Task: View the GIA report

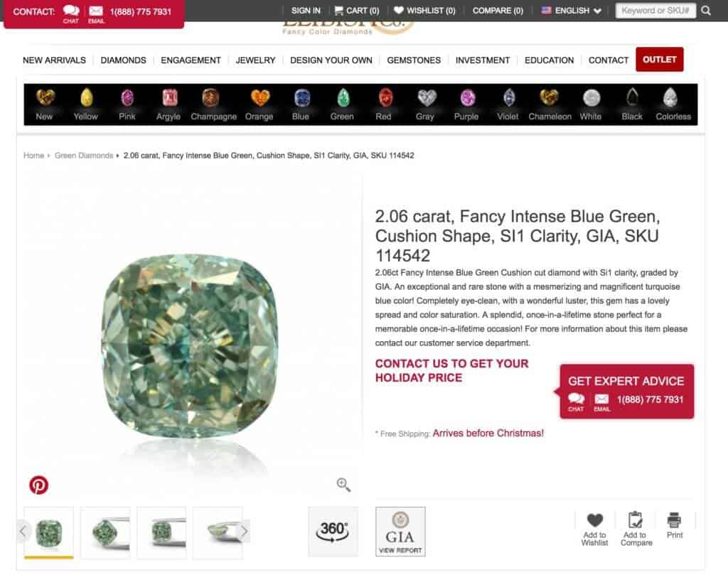Action: 400,532
